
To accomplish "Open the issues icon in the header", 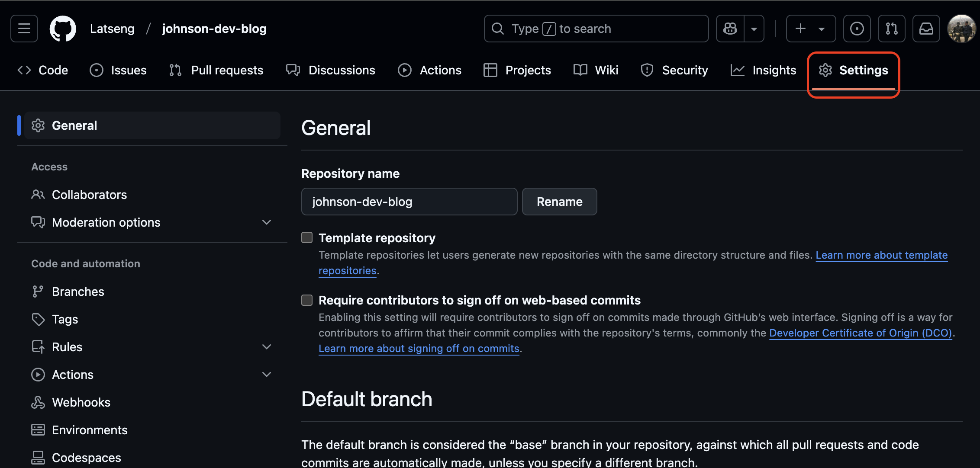I will pos(857,29).
